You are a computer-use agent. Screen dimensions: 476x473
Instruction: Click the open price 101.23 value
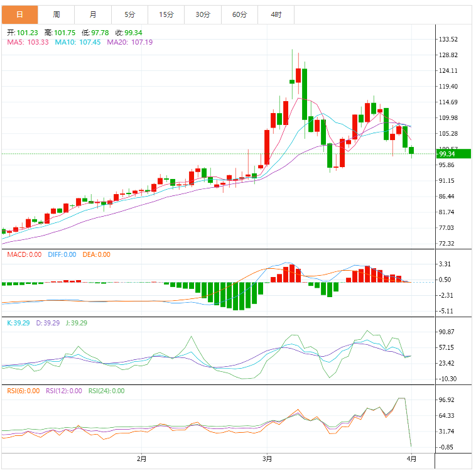pos(28,33)
